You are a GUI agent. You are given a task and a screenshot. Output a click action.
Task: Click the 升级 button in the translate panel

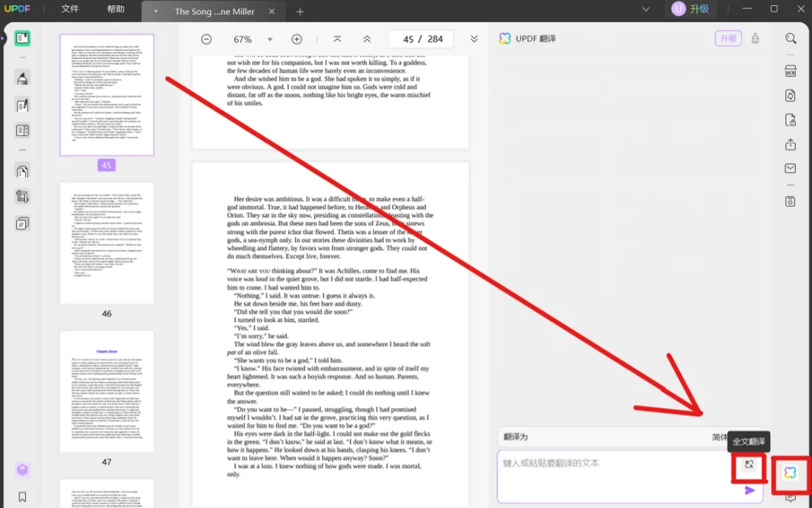[728, 38]
